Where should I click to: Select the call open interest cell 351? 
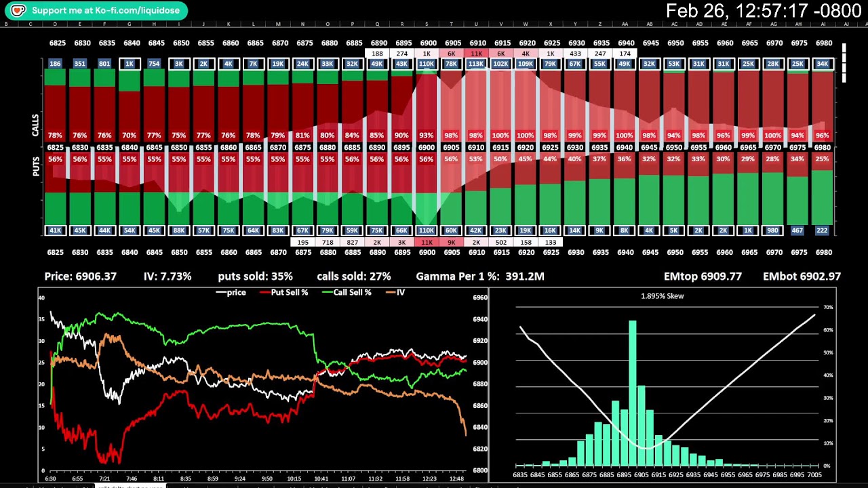click(x=80, y=64)
